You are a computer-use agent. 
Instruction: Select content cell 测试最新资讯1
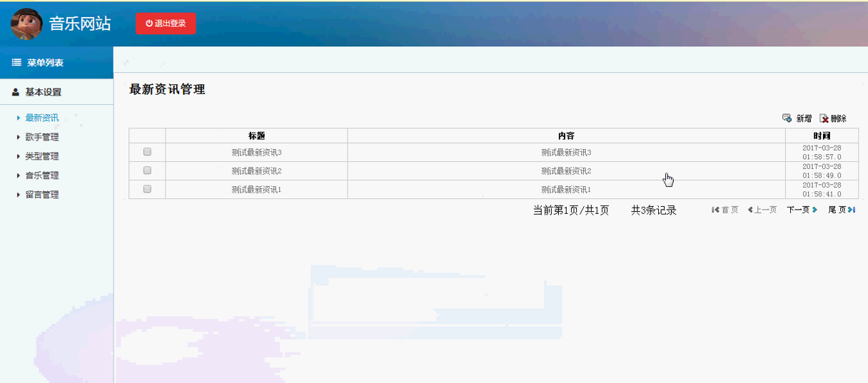567,190
